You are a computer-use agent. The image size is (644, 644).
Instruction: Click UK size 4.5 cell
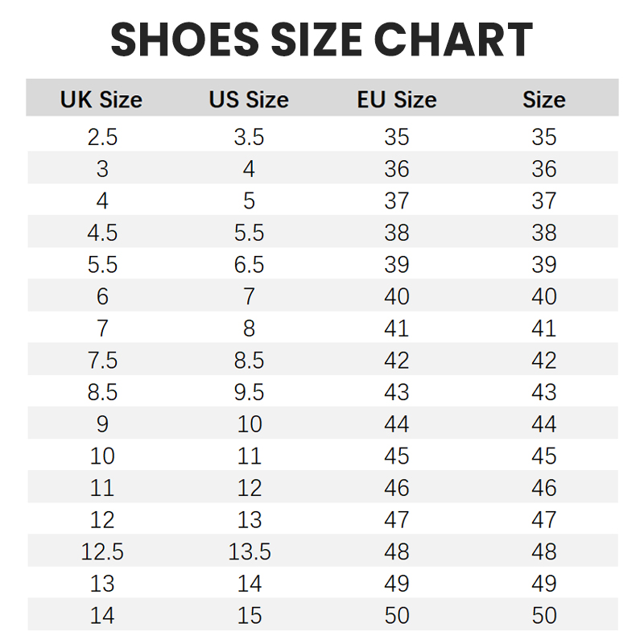click(x=102, y=233)
